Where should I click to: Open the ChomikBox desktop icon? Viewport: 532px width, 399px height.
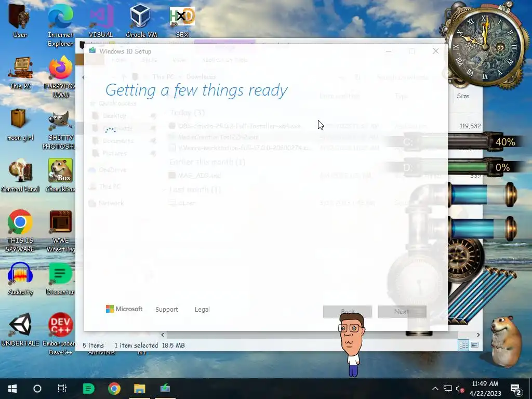click(60, 176)
